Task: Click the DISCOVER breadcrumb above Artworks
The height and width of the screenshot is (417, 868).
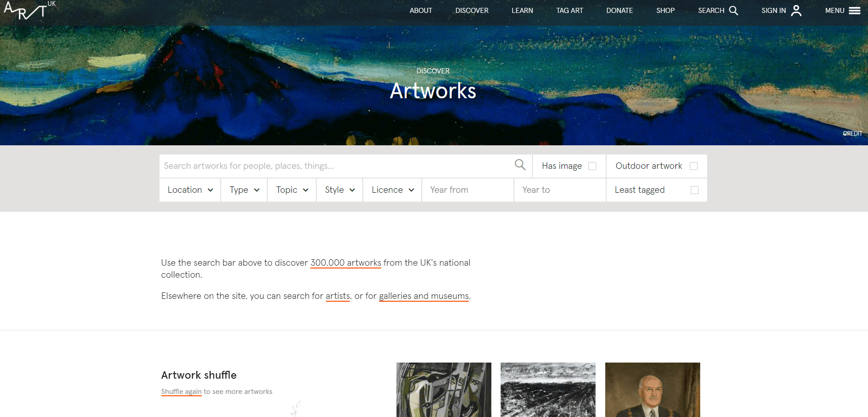Action: click(433, 71)
